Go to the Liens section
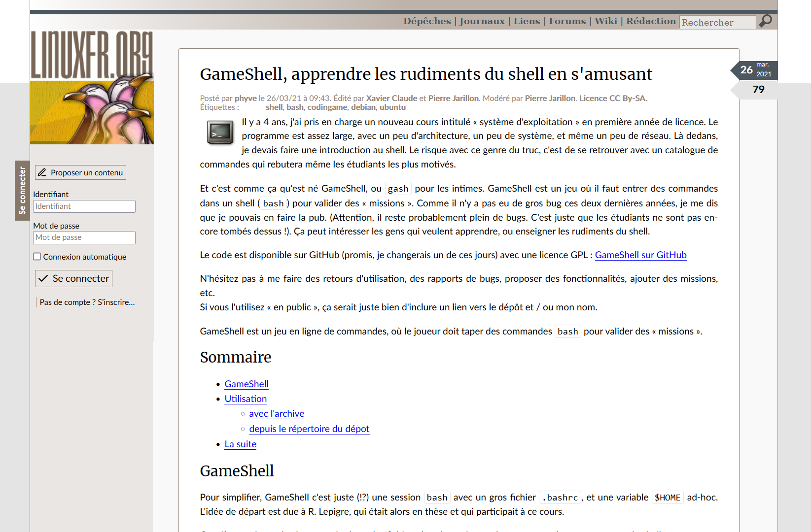The height and width of the screenshot is (532, 811). (x=527, y=21)
